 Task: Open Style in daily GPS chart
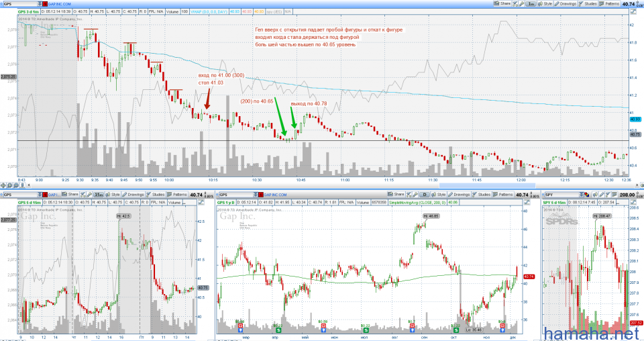(x=438, y=194)
